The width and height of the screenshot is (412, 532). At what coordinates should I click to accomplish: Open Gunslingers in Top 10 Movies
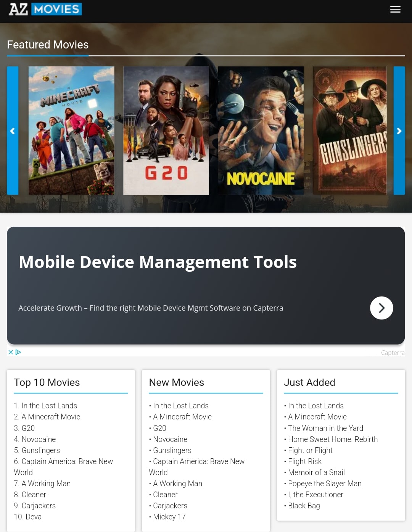tap(41, 450)
